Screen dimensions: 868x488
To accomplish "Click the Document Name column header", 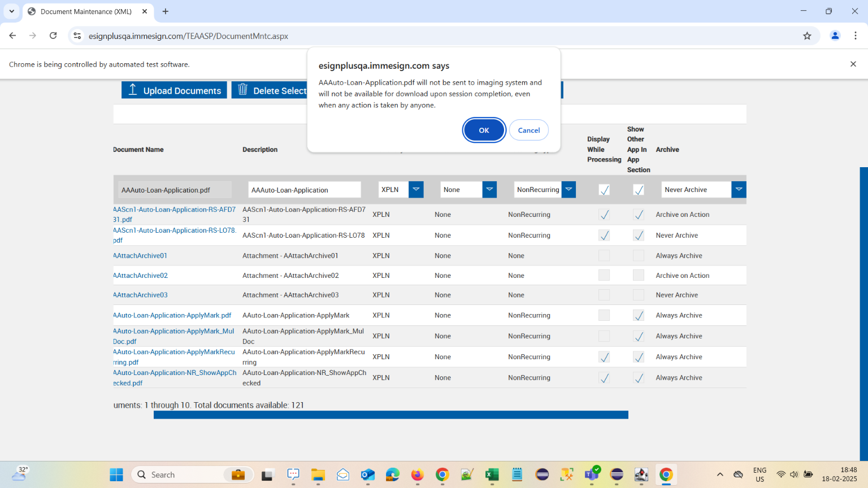I will click(x=138, y=150).
